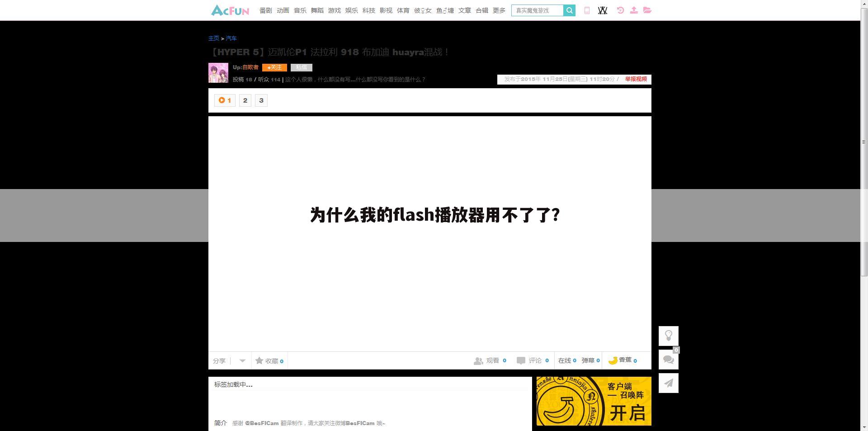The image size is (868, 431).
Task: Click the orange +关注 follow button
Action: [274, 67]
